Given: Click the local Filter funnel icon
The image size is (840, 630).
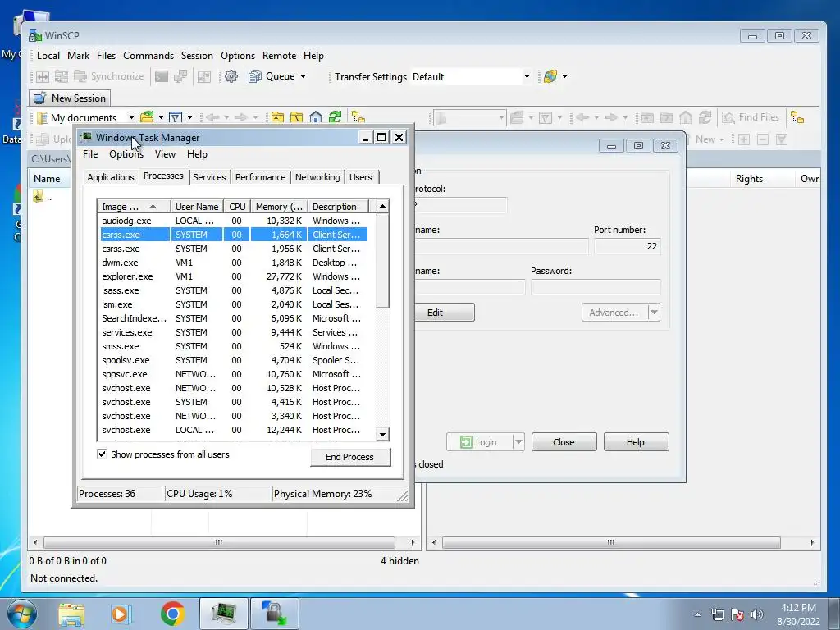Looking at the screenshot, I should pos(176,117).
